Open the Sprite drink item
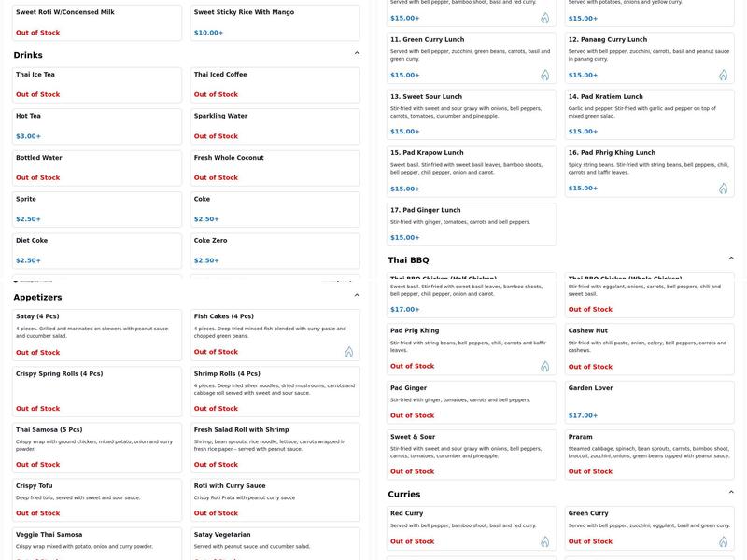Screen dimensions: 747x560 click(97, 209)
